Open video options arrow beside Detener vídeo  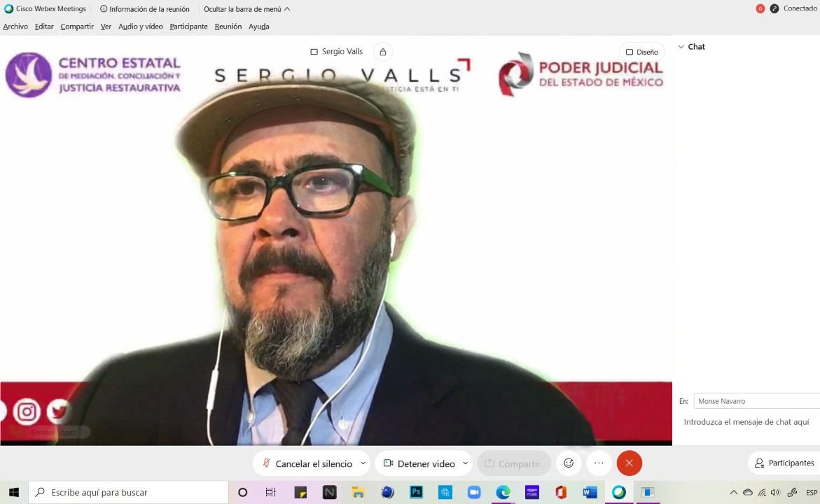point(465,463)
